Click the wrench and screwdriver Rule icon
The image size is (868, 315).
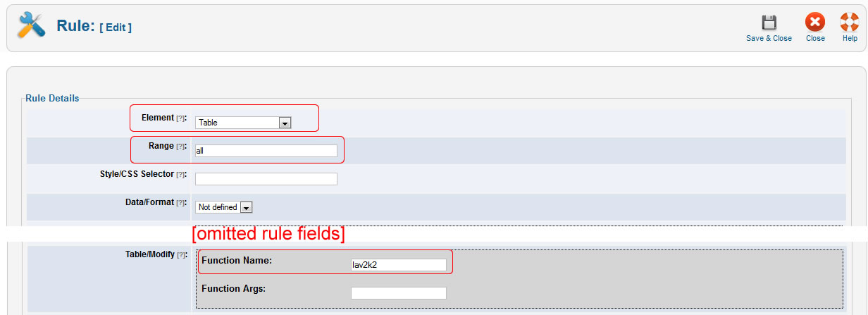pyautogui.click(x=30, y=27)
